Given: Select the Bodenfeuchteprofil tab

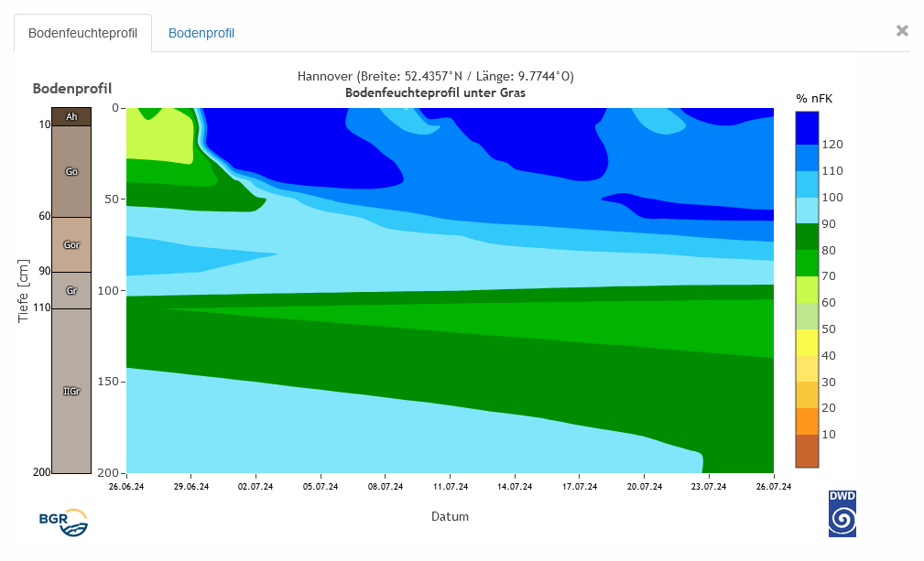Looking at the screenshot, I should click(x=82, y=33).
